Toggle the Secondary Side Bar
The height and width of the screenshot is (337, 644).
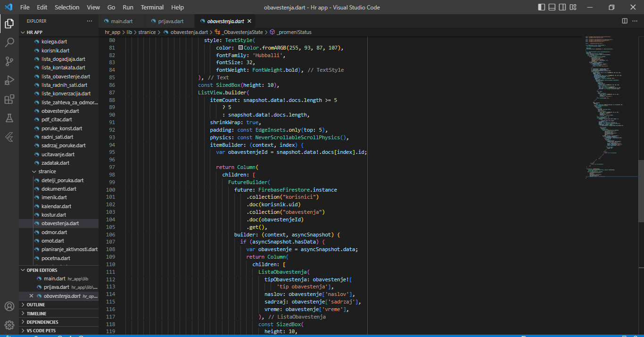[563, 7]
